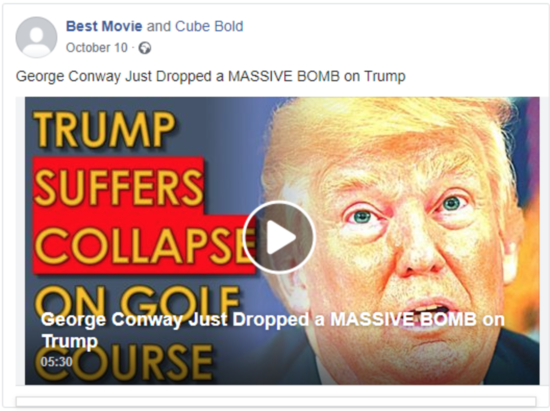Click the white video title overlay text
The image size is (550, 411).
[x=273, y=330]
